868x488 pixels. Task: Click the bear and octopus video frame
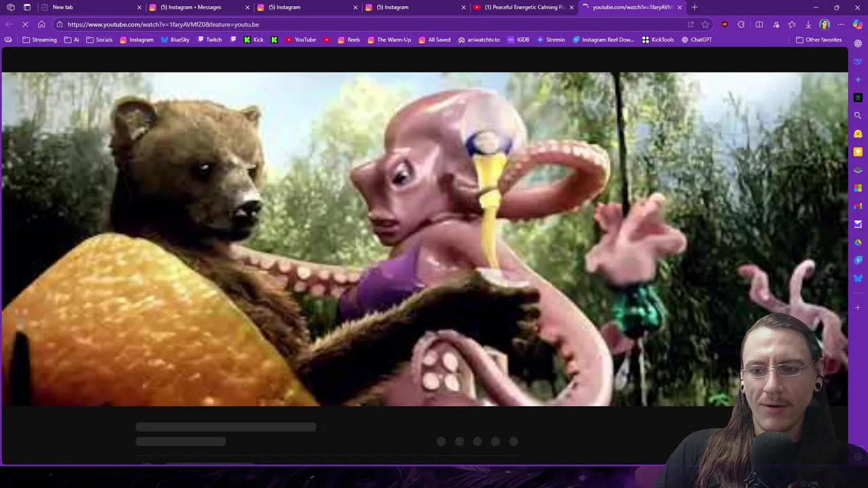click(425, 239)
